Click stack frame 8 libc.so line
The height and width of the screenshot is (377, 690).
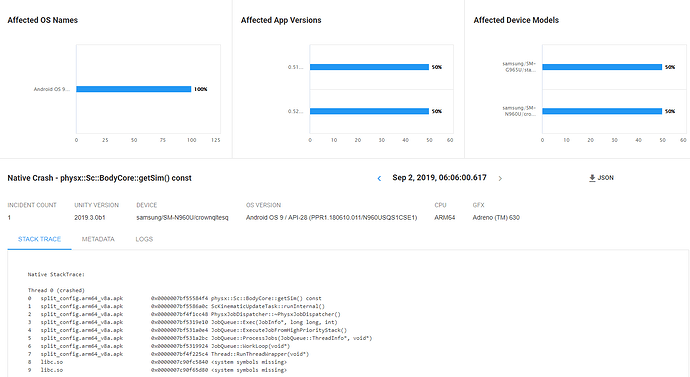(157, 362)
